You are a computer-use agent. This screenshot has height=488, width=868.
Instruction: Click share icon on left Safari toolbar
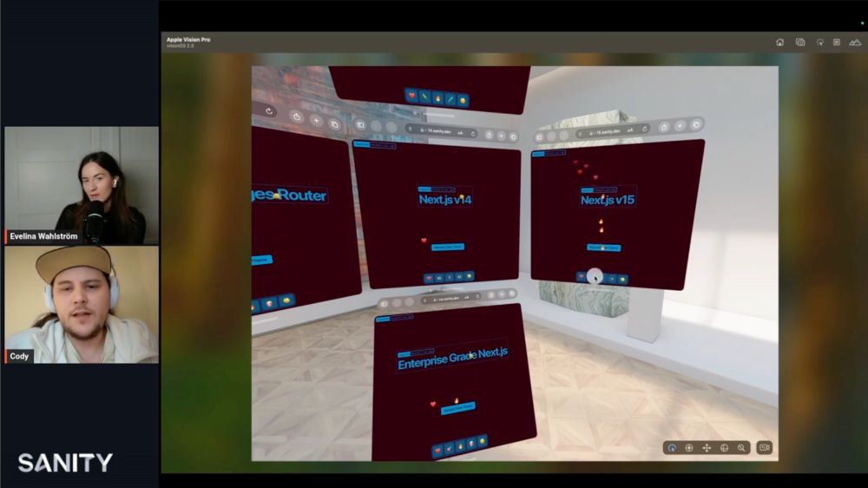297,117
